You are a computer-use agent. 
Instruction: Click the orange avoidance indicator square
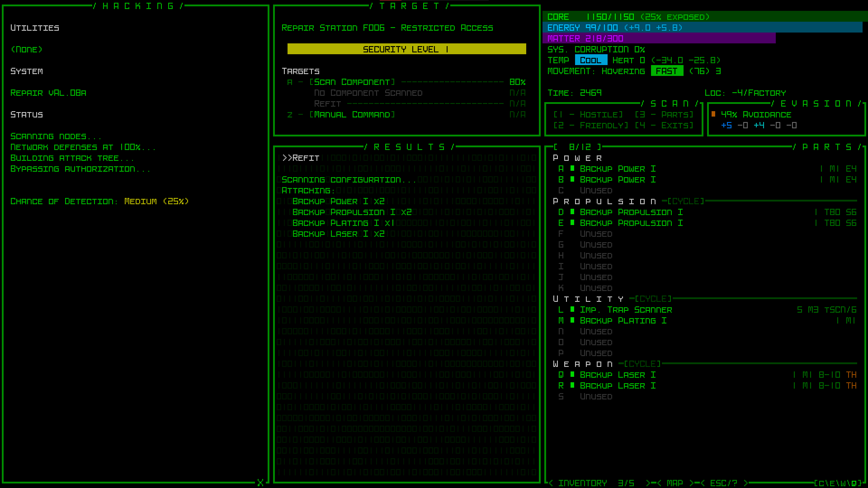click(x=713, y=114)
